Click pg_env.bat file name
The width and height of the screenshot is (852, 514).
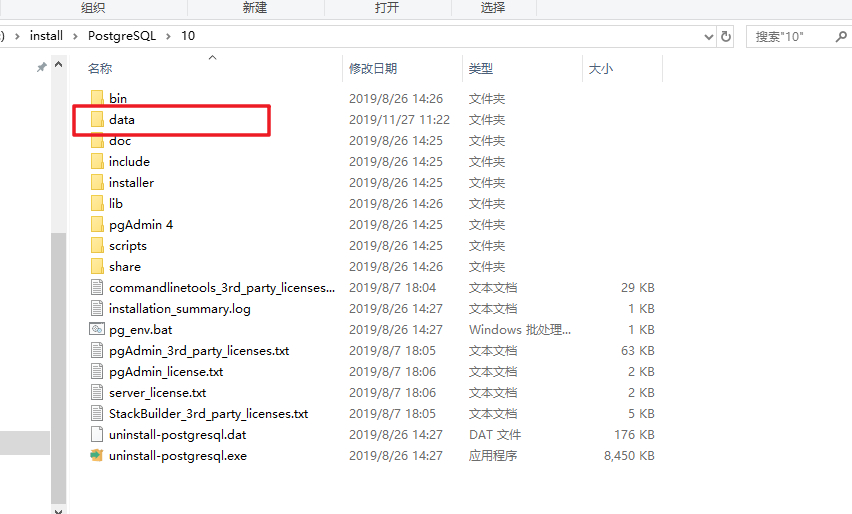click(x=141, y=330)
